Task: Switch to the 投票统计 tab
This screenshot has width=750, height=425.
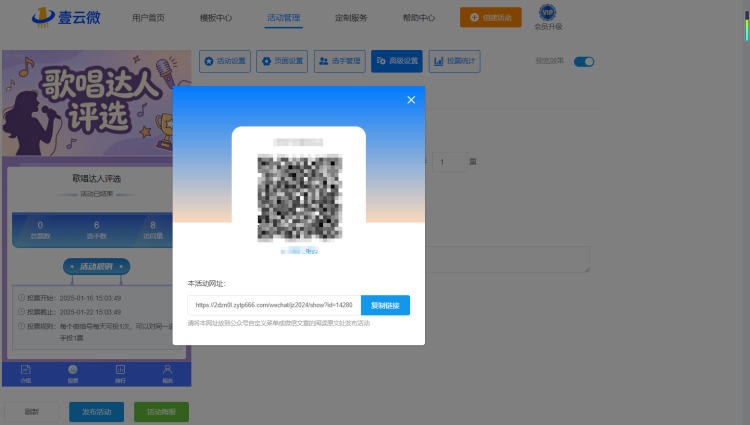Action: pyautogui.click(x=454, y=61)
